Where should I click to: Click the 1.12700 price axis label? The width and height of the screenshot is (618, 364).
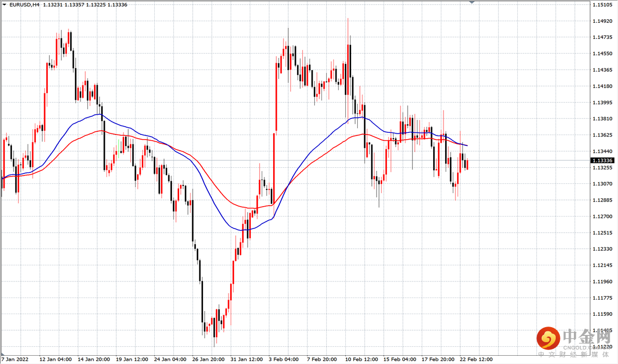point(602,217)
